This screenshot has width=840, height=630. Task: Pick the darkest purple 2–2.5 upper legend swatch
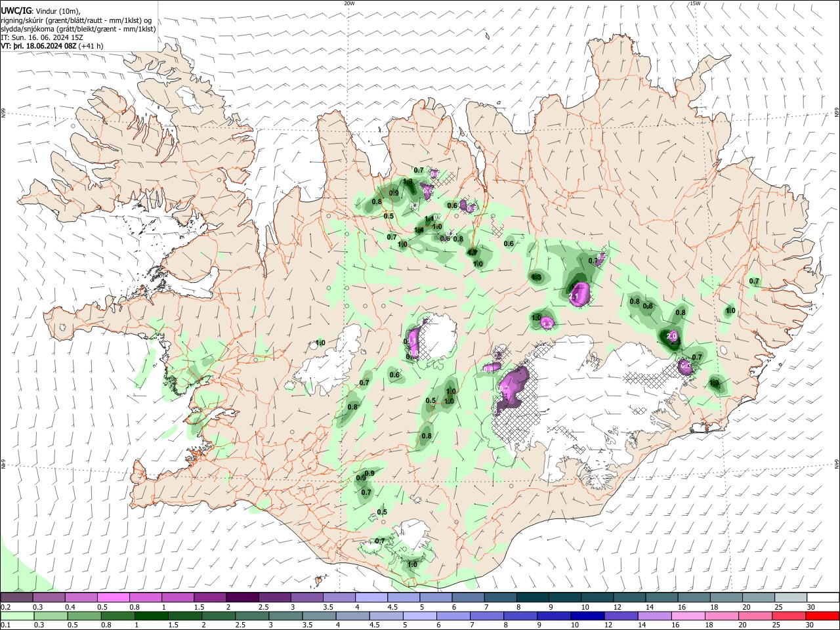point(242,598)
